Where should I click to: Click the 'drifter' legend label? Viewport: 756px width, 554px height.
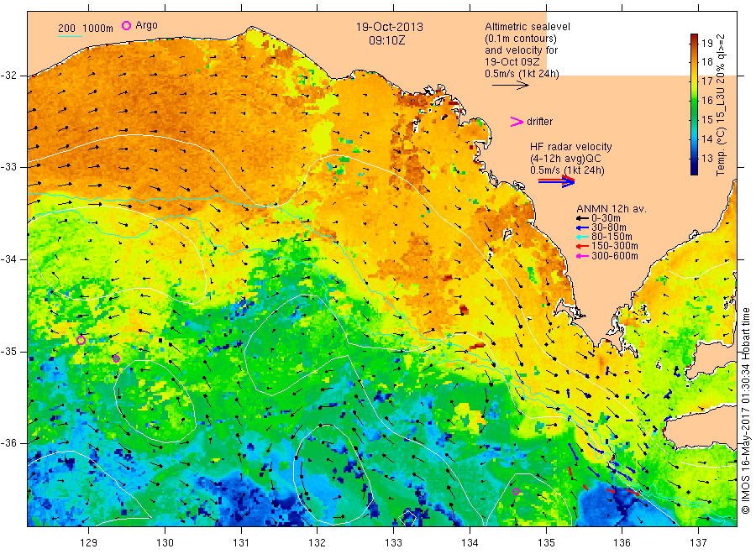(x=539, y=122)
